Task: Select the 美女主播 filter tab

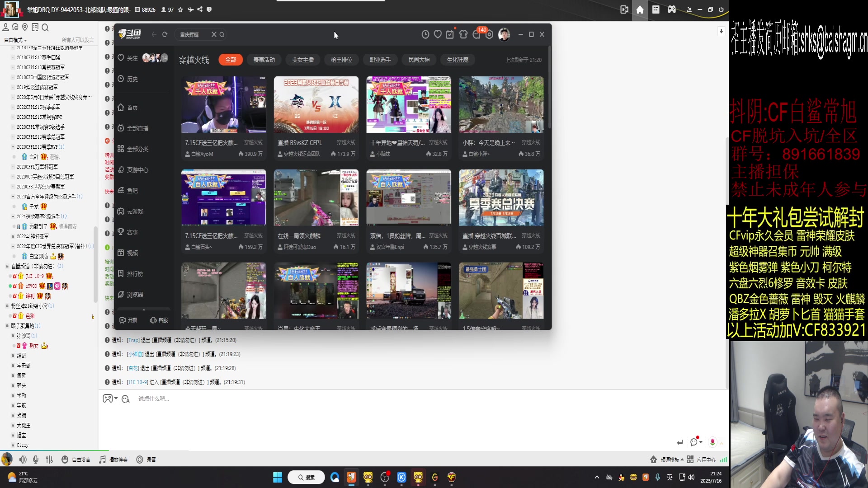Action: click(303, 60)
